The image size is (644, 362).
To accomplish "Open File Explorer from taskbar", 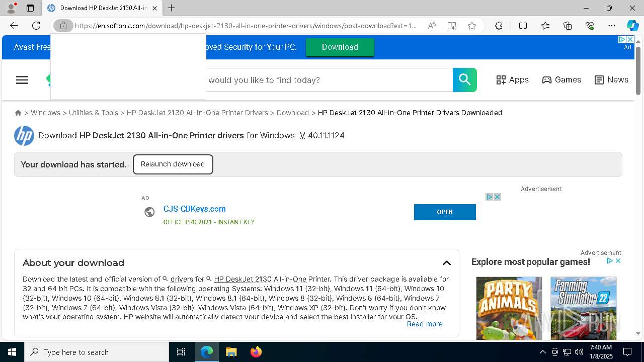I will [231, 352].
